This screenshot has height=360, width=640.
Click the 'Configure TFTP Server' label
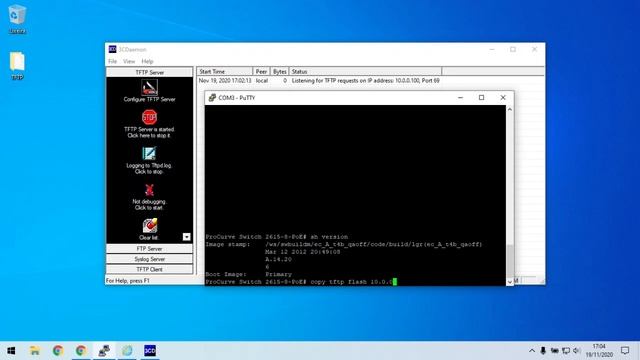(x=149, y=99)
